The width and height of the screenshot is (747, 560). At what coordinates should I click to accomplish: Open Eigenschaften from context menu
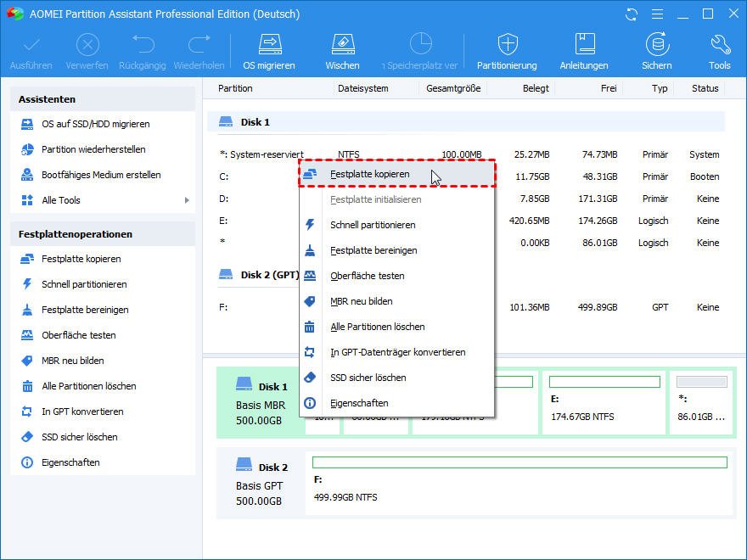[x=397, y=403]
